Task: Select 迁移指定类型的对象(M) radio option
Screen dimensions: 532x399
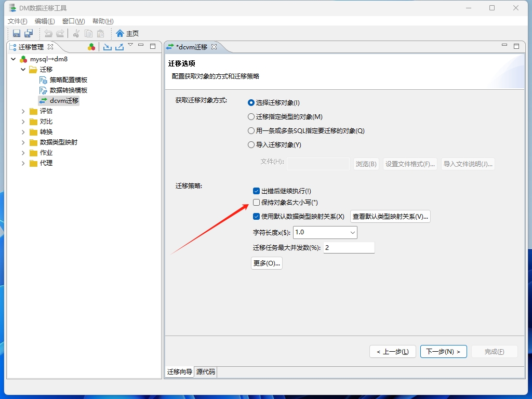Action: tap(251, 117)
